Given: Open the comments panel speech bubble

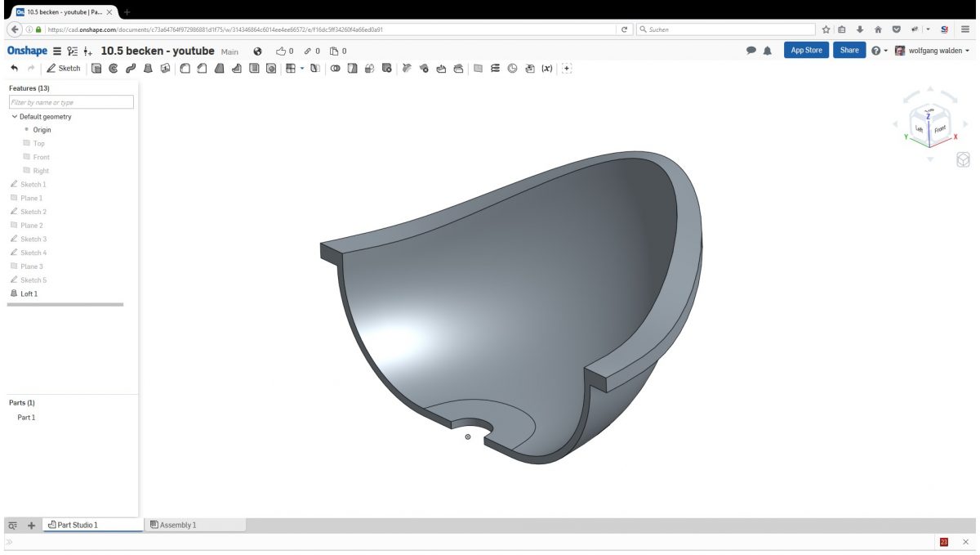Looking at the screenshot, I should pos(751,50).
